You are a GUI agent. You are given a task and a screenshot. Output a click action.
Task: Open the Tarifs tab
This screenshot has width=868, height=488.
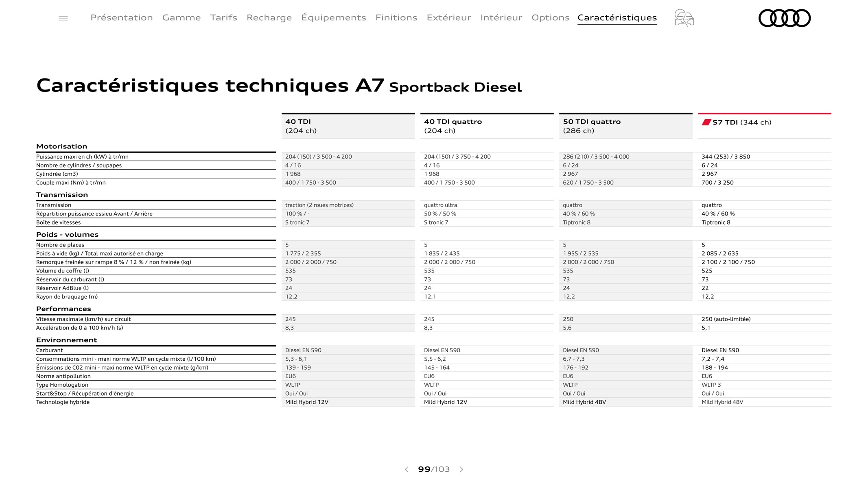224,17
